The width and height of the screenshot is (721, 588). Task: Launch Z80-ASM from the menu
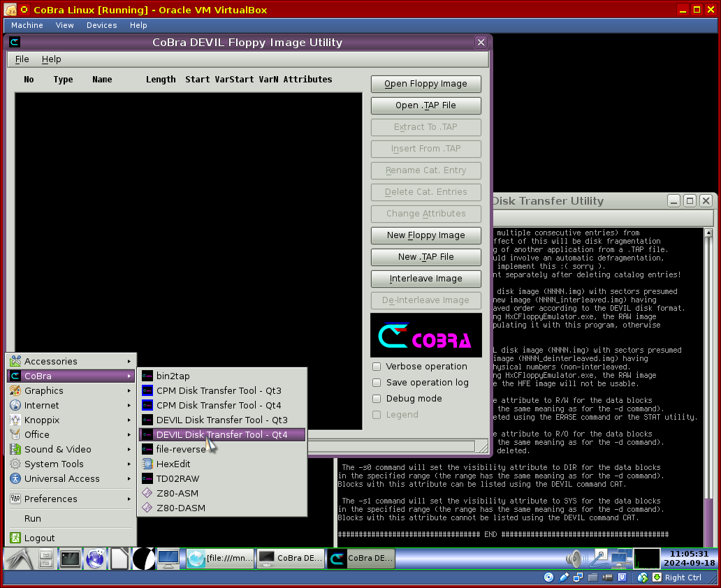(x=177, y=493)
